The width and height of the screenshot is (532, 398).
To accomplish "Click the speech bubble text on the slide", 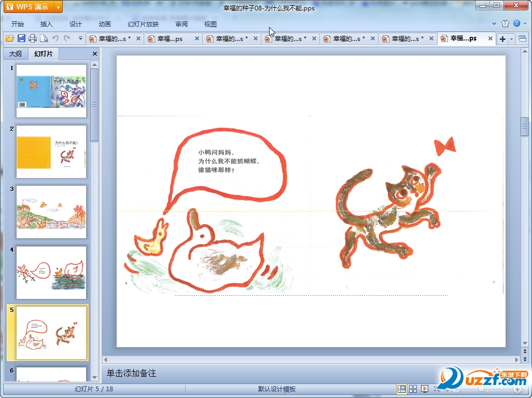I will click(229, 161).
